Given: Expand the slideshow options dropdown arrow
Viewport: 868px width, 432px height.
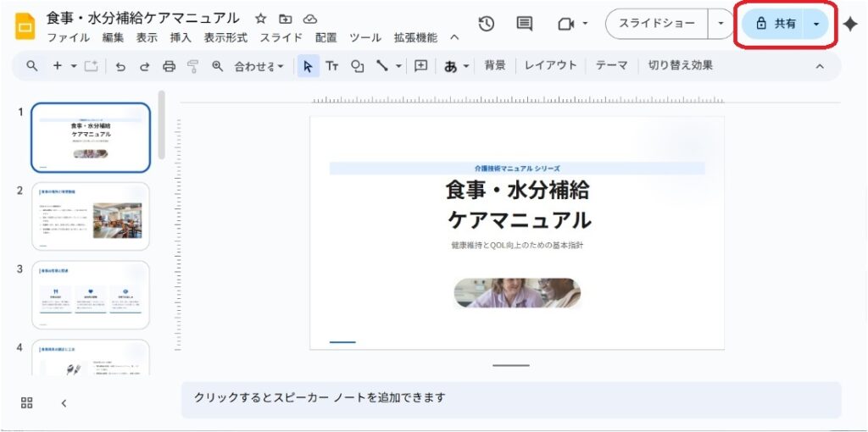Looking at the screenshot, I should tap(721, 24).
